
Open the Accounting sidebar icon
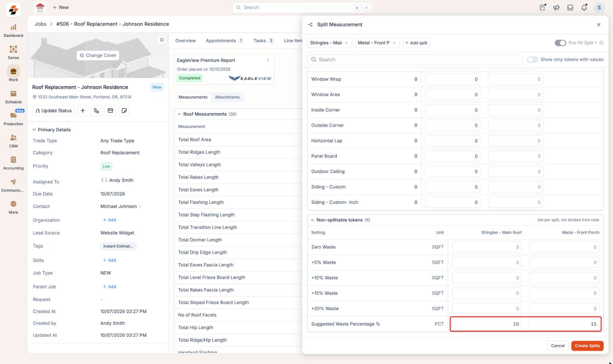pos(13,159)
